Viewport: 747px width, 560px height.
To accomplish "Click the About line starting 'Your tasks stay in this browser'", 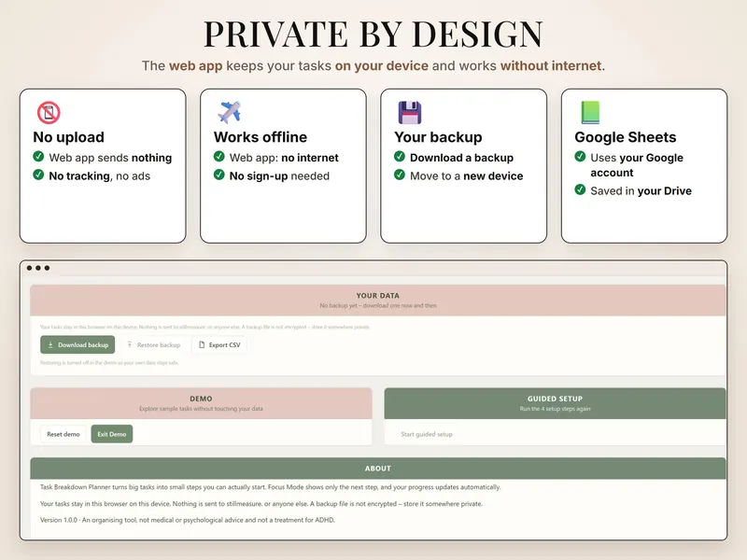I will [261, 504].
